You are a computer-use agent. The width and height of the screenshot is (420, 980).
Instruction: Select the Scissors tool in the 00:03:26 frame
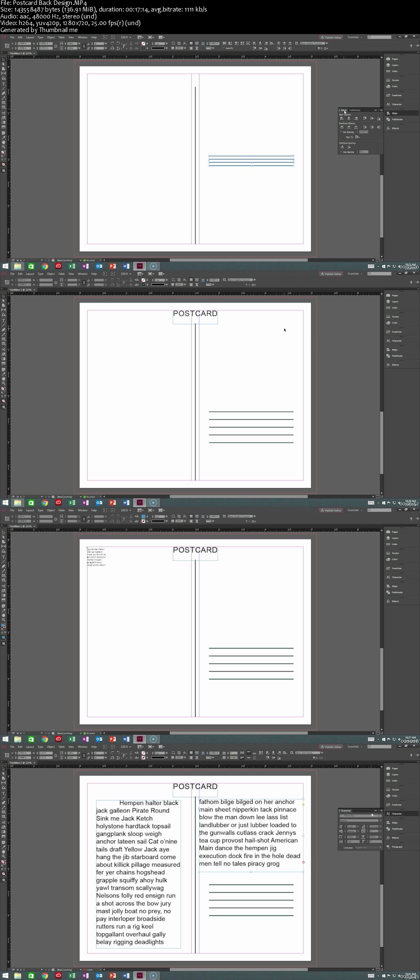3,113
